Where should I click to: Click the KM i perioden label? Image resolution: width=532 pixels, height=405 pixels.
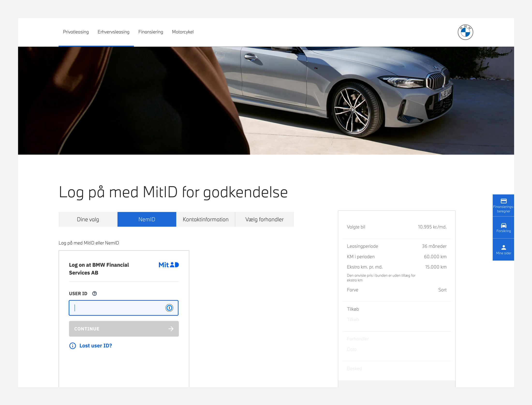[x=361, y=257]
